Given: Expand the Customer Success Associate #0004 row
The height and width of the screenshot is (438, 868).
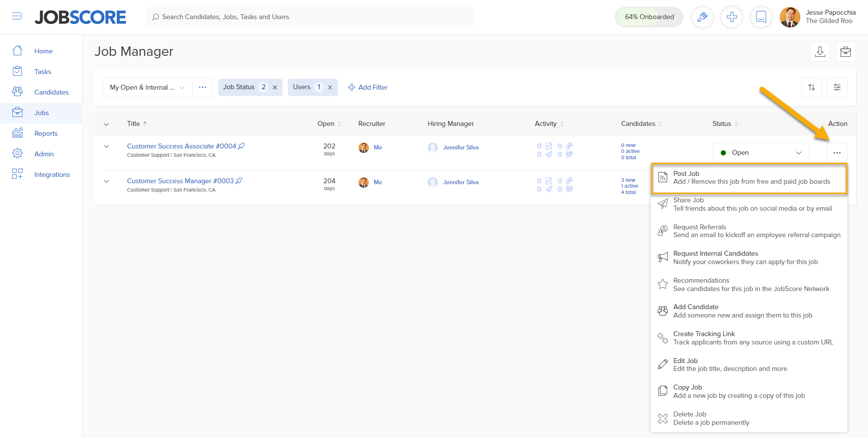Looking at the screenshot, I should [106, 146].
